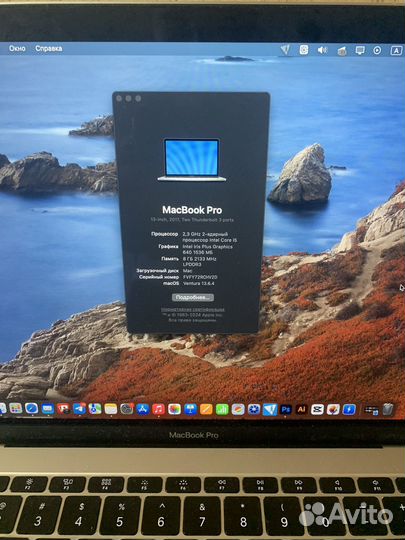The width and height of the screenshot is (405, 540).
Task: Click the white rounded-square icon in menu bar
Action: [304, 50]
